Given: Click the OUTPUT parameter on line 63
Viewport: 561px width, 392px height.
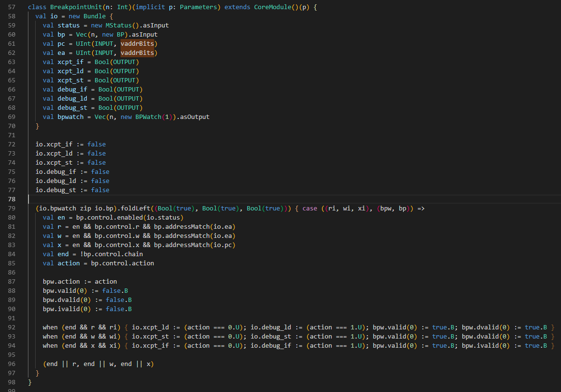Looking at the screenshot, I should click(124, 62).
